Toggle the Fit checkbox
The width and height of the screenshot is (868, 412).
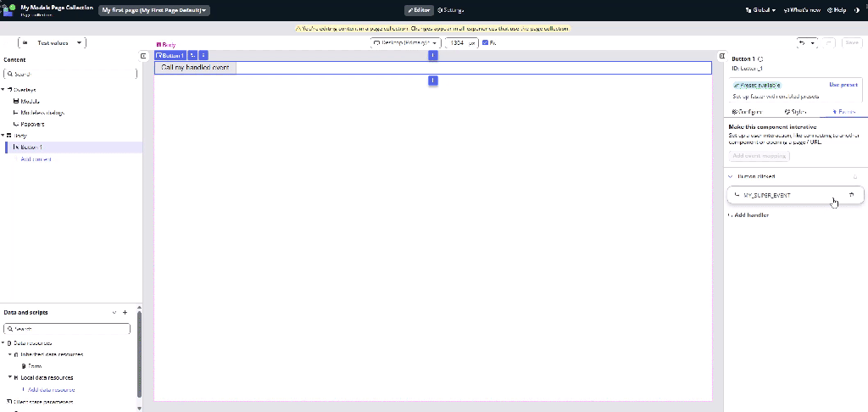coord(485,42)
